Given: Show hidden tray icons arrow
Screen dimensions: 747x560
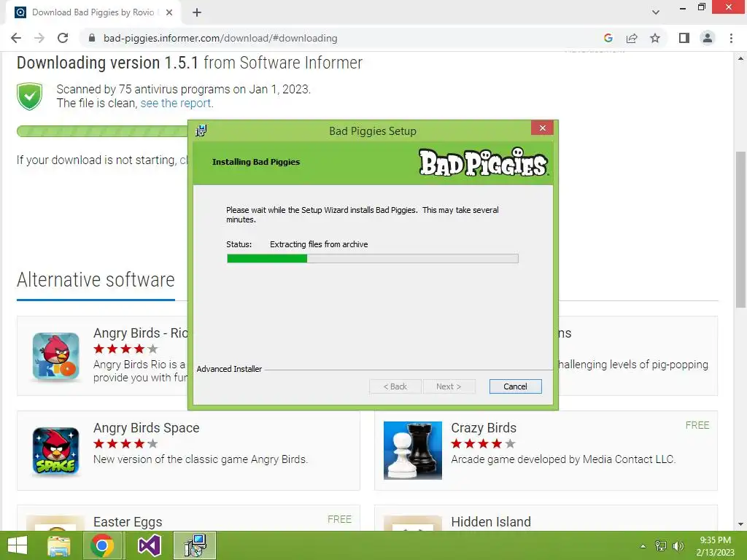Looking at the screenshot, I should [643, 546].
